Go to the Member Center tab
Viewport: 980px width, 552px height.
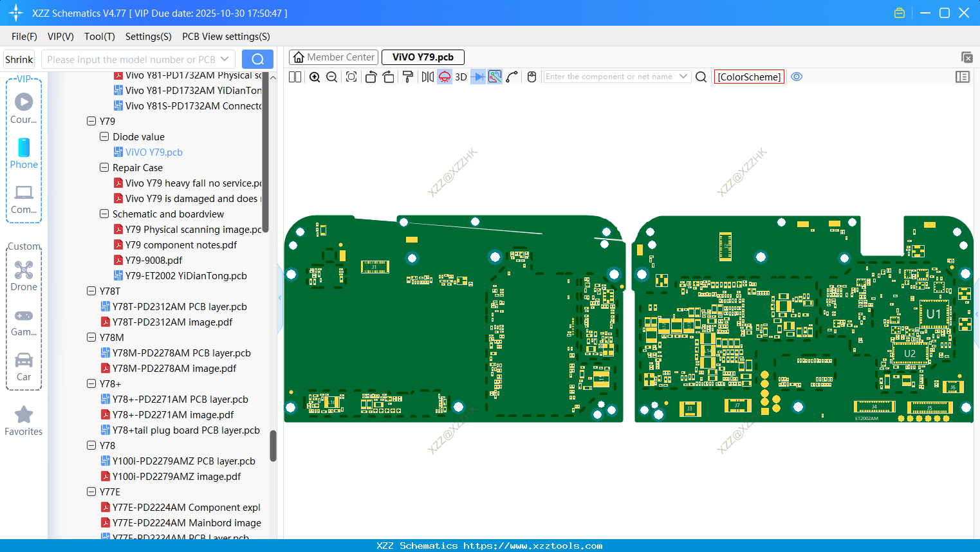pyautogui.click(x=333, y=57)
